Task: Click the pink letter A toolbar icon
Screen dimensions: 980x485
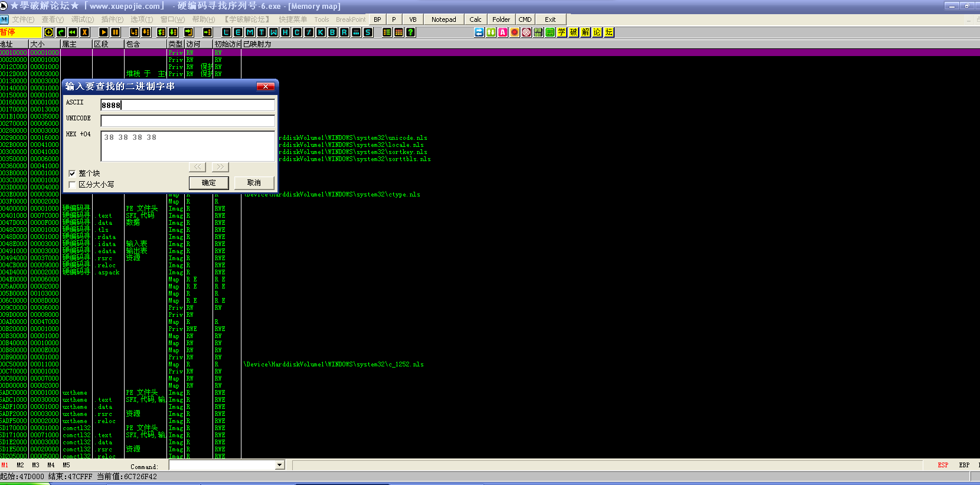Action: click(x=503, y=32)
